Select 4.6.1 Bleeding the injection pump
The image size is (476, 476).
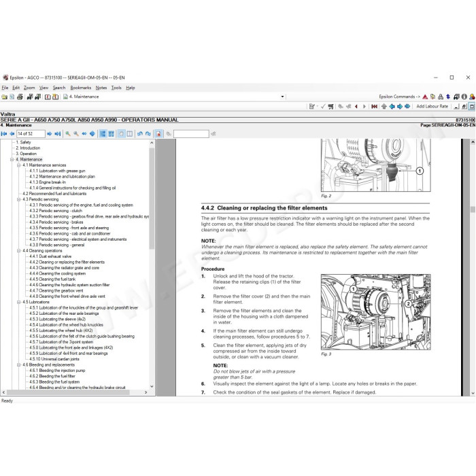[x=57, y=371]
